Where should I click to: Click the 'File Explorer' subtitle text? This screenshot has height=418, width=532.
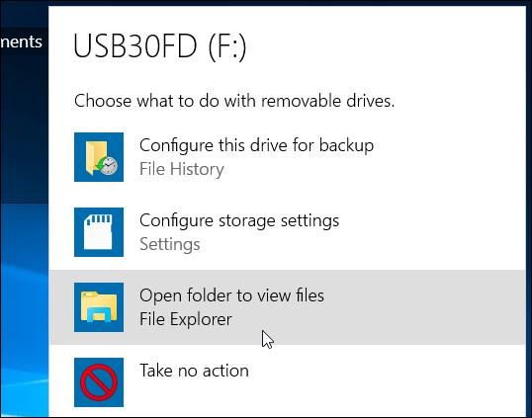coord(186,319)
